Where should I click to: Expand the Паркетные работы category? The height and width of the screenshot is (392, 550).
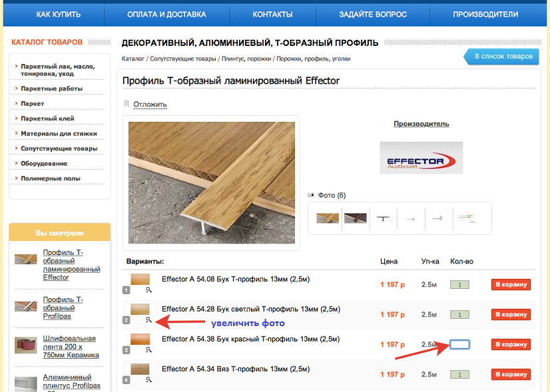pos(51,89)
